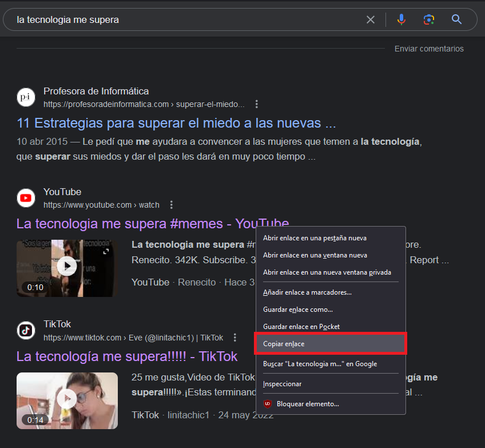The width and height of the screenshot is (485, 448).
Task: Open La tecnología me supera!!!!! TikTok link
Action: click(127, 356)
